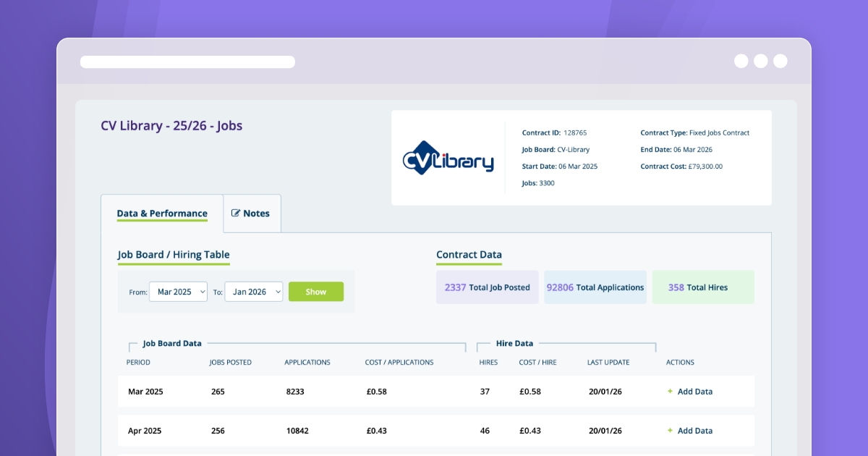This screenshot has width=868, height=456.
Task: Click the Jobs: 3300 text
Action: tap(538, 183)
